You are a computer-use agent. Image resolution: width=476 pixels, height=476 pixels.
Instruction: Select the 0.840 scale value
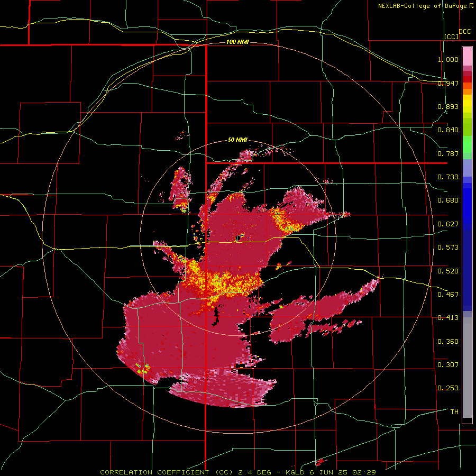click(x=448, y=130)
